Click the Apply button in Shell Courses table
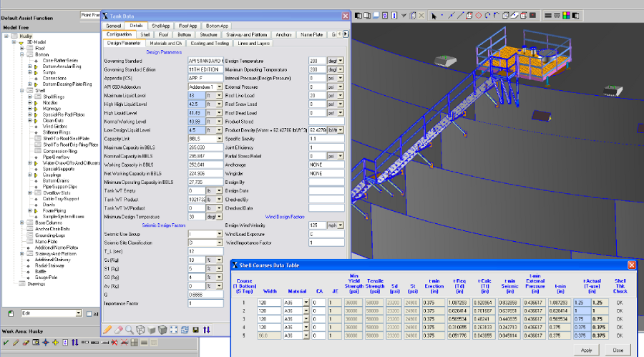Viewport: 644px width, 357px height. (586, 351)
